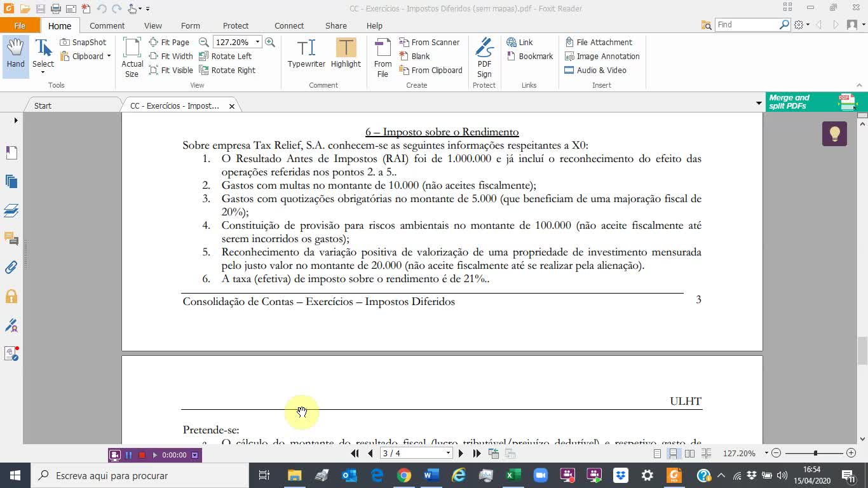868x488 pixels.
Task: Switch to single page view mode
Action: [656, 454]
